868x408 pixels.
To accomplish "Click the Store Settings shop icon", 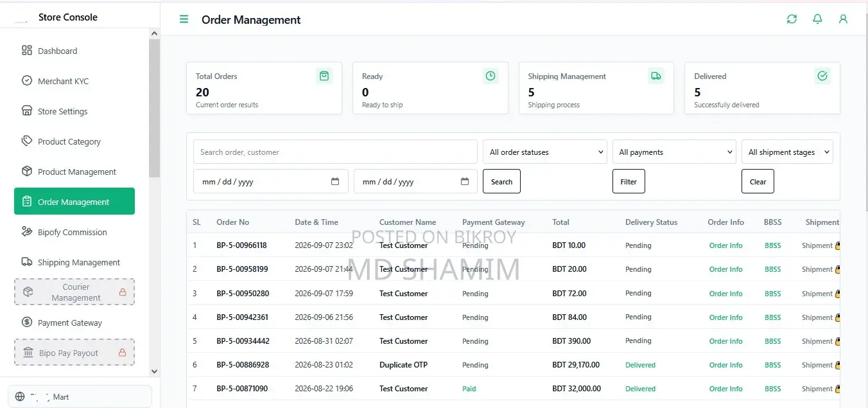I will pyautogui.click(x=27, y=111).
